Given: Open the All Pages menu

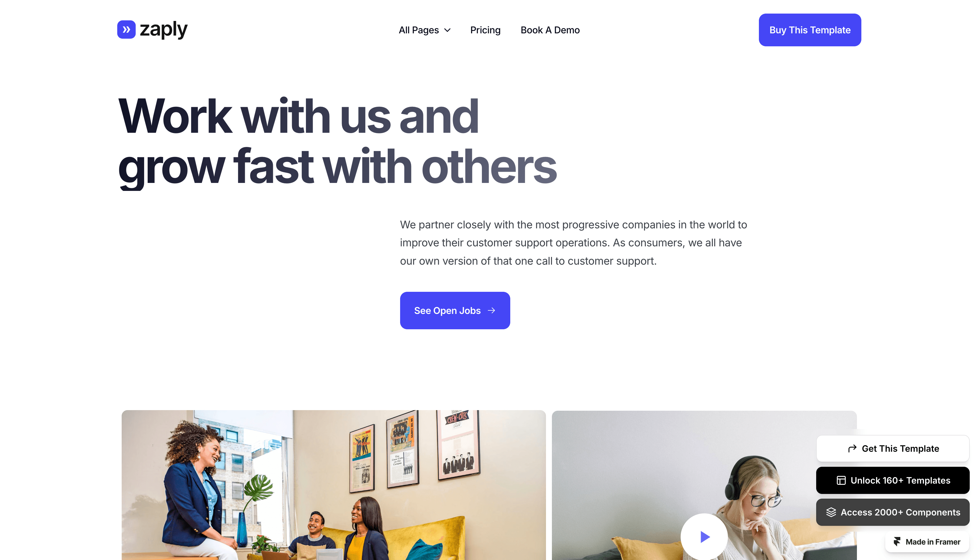Looking at the screenshot, I should (425, 30).
